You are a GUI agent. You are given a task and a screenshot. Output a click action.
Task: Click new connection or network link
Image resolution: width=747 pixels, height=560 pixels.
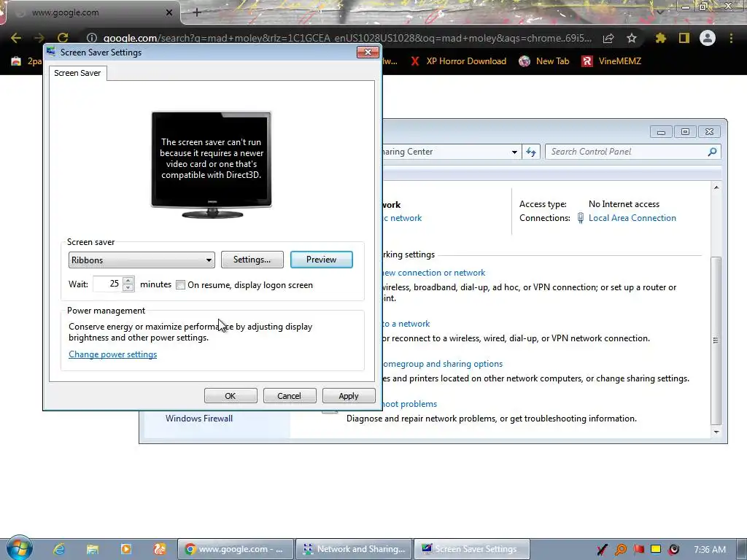pos(434,273)
